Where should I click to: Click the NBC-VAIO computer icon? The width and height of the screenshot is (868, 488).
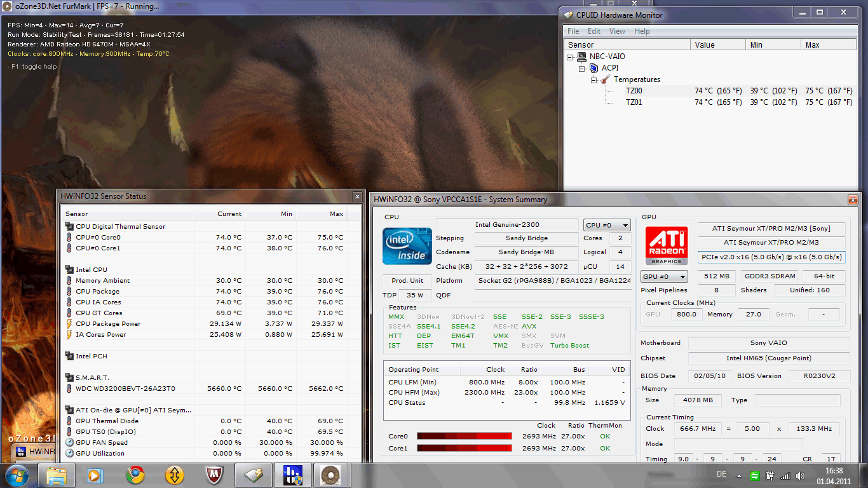(581, 57)
